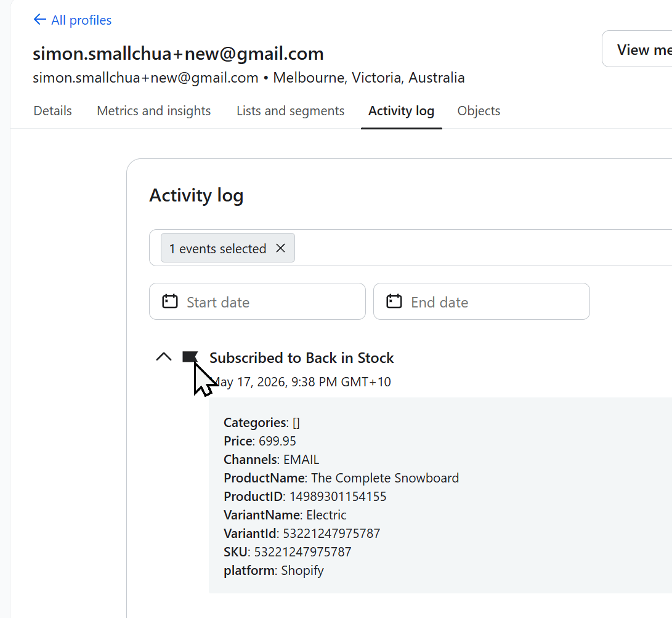The height and width of the screenshot is (618, 672).
Task: Click the back arrow icon beside All profiles
Action: click(x=40, y=19)
